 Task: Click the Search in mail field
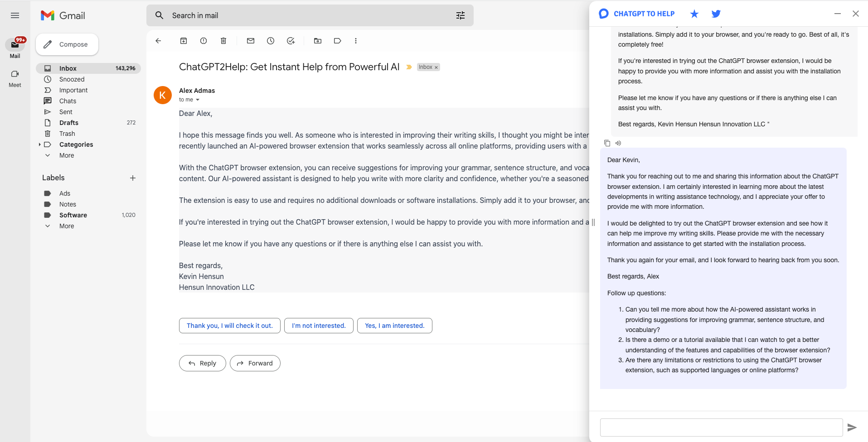310,15
